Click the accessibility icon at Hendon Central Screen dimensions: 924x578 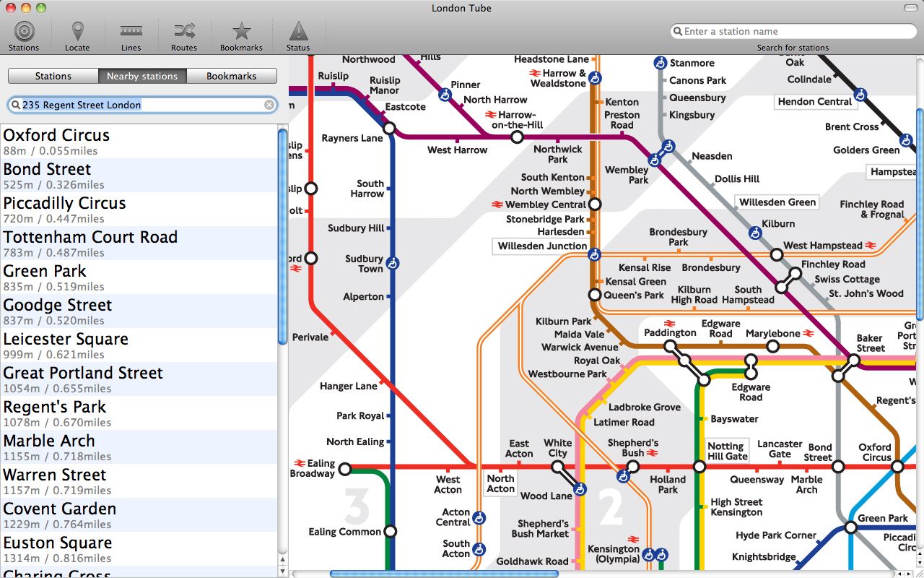pos(860,95)
